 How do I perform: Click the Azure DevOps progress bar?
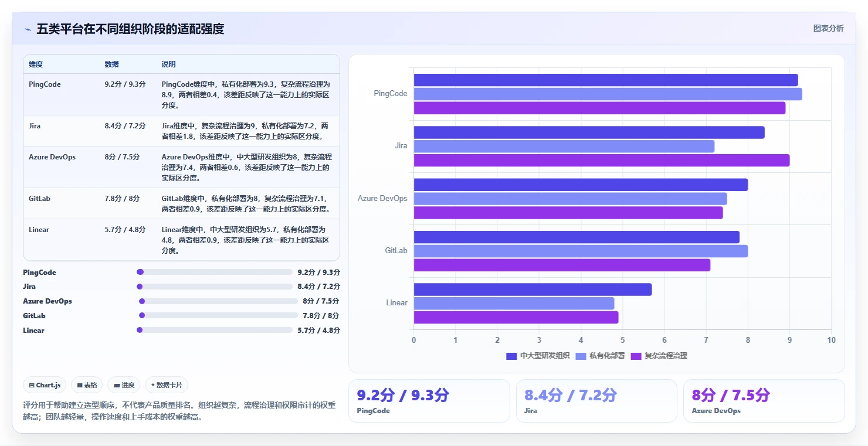point(219,301)
